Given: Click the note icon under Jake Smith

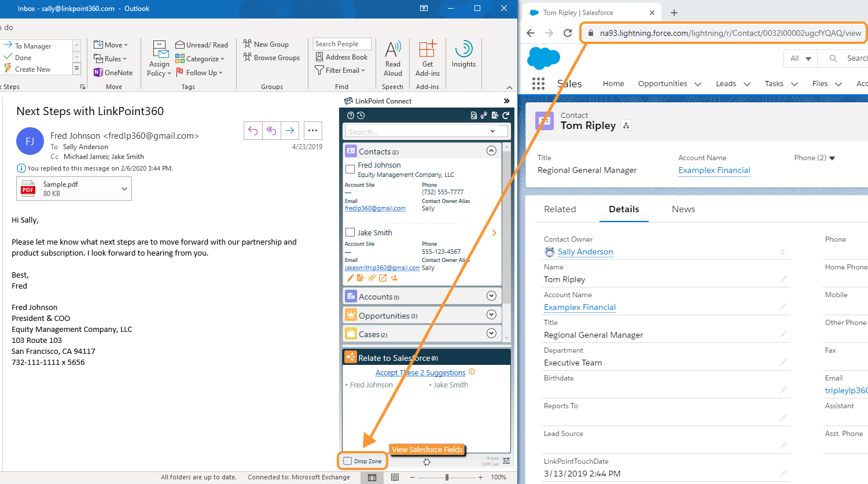Looking at the screenshot, I should pyautogui.click(x=361, y=278).
